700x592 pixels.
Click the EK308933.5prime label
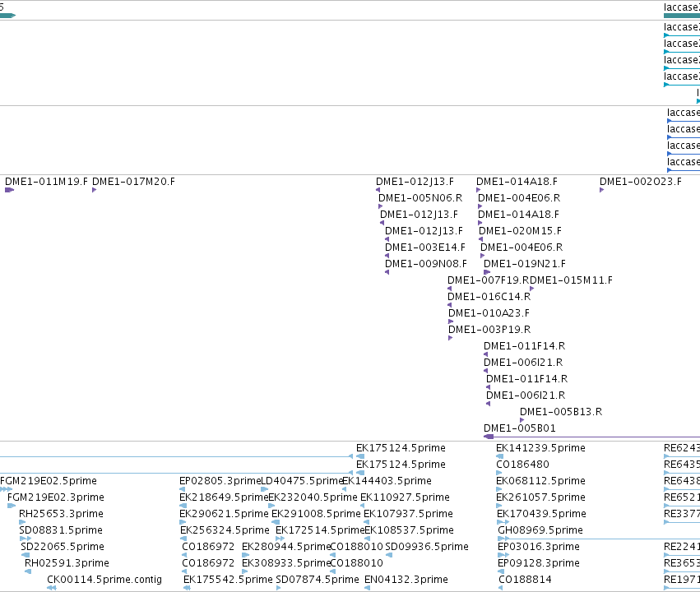pos(286,563)
